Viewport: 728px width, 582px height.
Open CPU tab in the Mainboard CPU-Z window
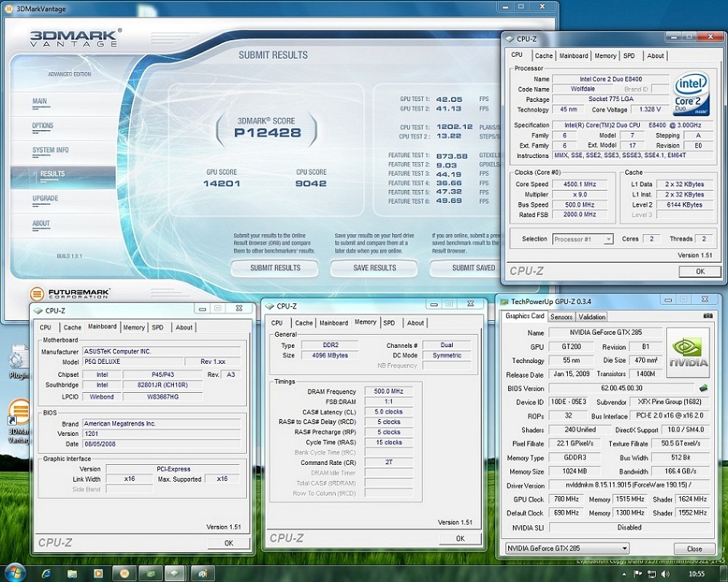(45, 327)
